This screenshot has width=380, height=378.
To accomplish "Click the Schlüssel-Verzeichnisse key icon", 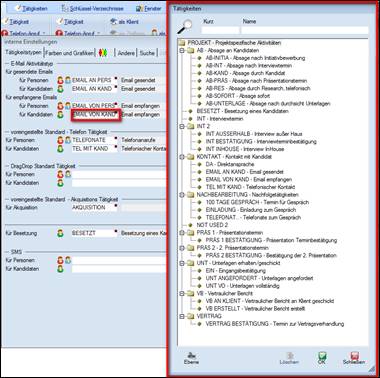I will 65,8.
